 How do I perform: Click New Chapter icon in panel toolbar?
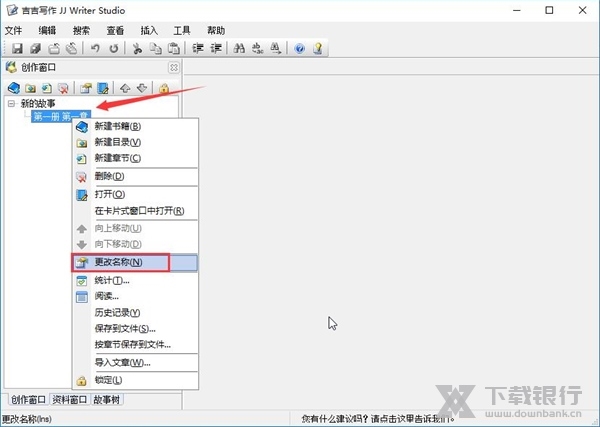47,88
